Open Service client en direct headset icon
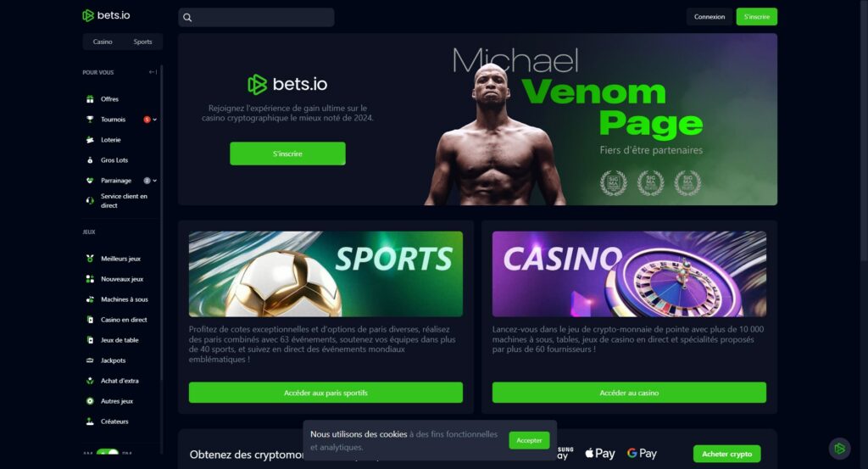868x469 pixels. click(x=90, y=200)
